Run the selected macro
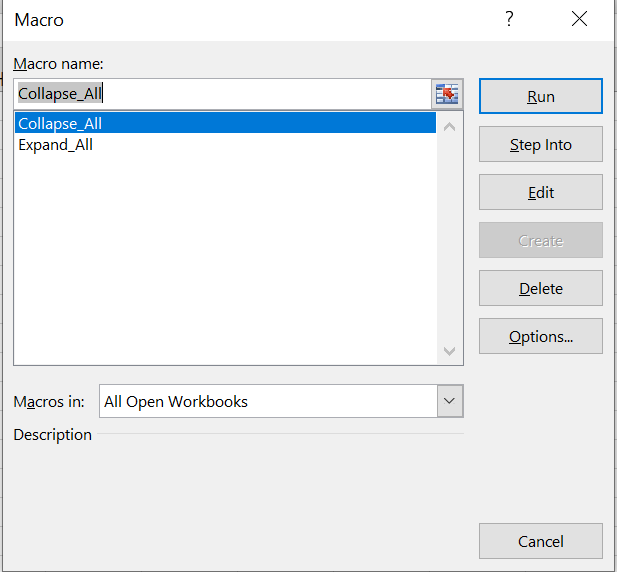This screenshot has width=617, height=572. tap(540, 97)
